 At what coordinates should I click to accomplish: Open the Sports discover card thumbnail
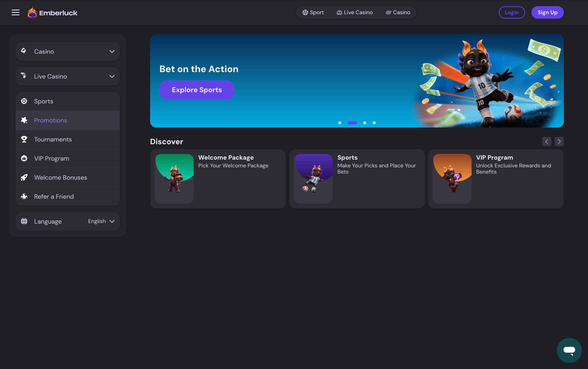pos(313,179)
